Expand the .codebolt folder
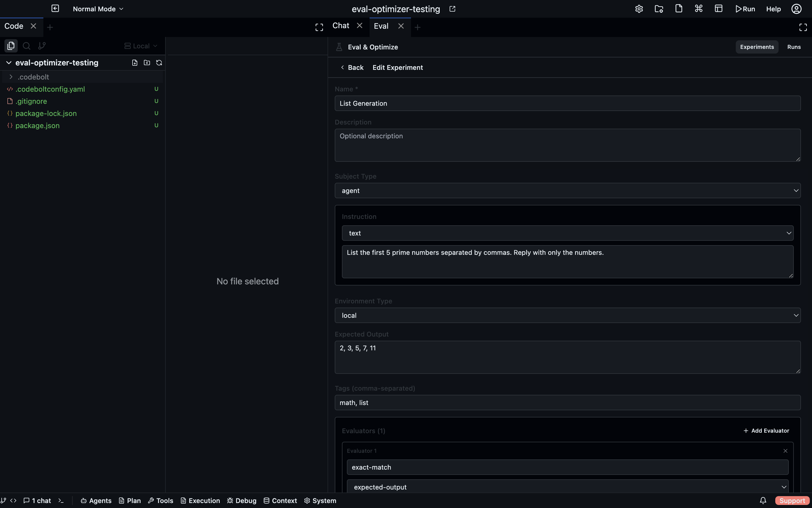 33,77
